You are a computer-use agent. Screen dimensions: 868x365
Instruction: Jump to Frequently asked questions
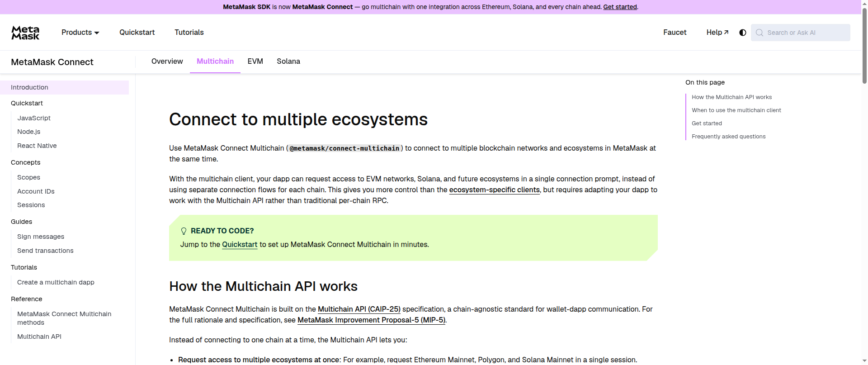(x=728, y=137)
